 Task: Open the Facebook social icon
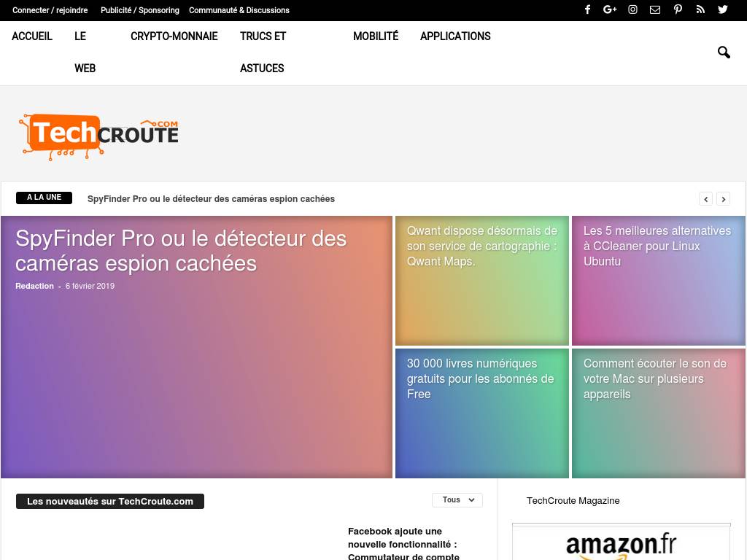pos(587,9)
